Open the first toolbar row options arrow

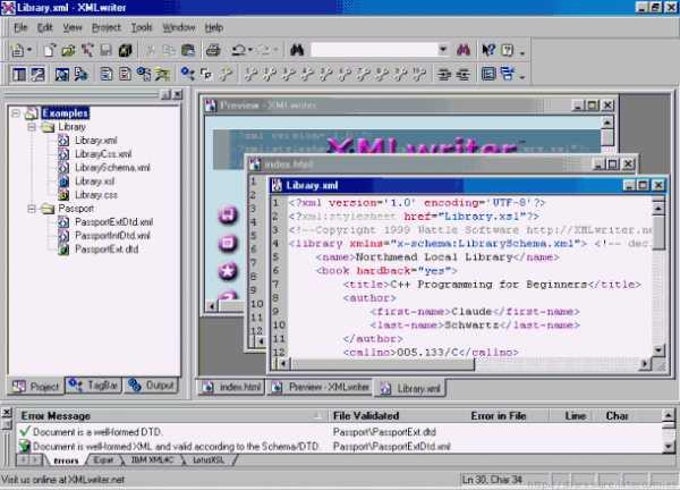point(523,53)
